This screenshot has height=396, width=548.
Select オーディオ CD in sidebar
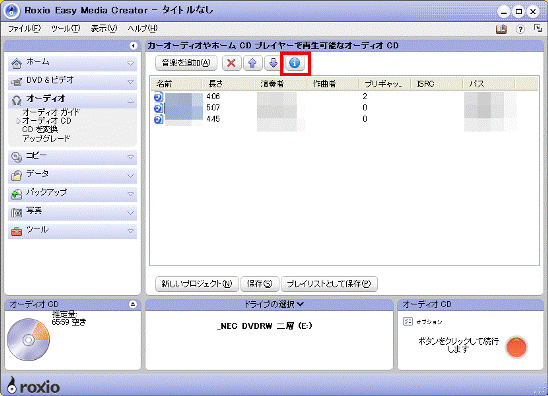coord(47,121)
